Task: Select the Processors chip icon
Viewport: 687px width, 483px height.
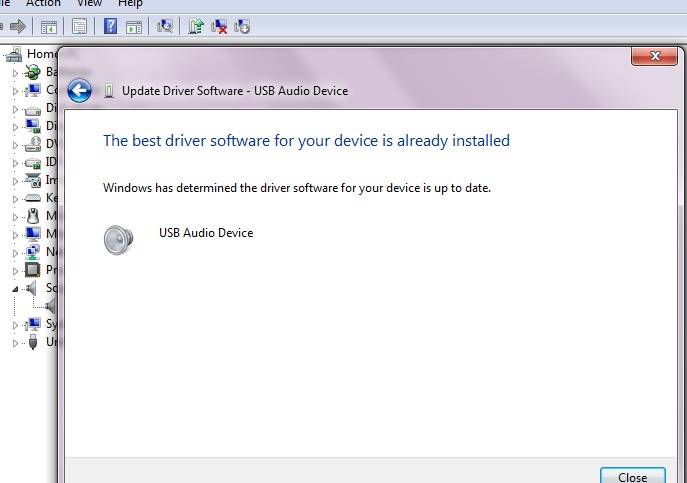Action: click(x=32, y=270)
